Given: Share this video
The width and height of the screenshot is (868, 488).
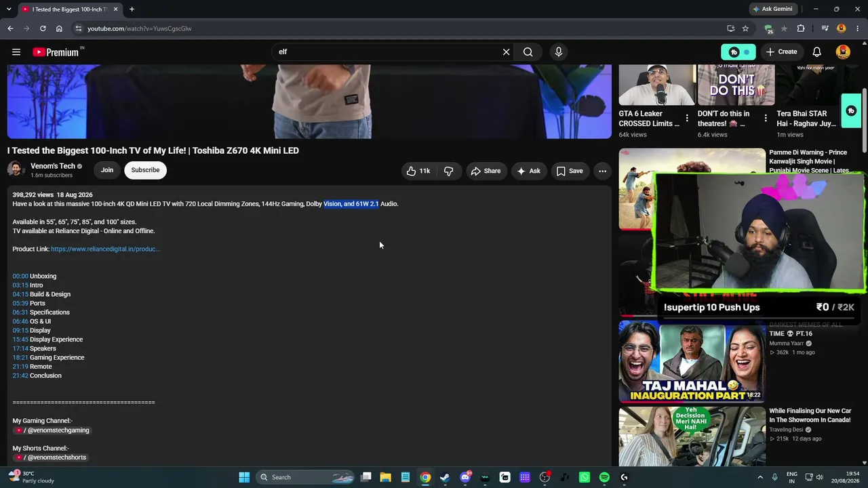Looking at the screenshot, I should point(486,171).
